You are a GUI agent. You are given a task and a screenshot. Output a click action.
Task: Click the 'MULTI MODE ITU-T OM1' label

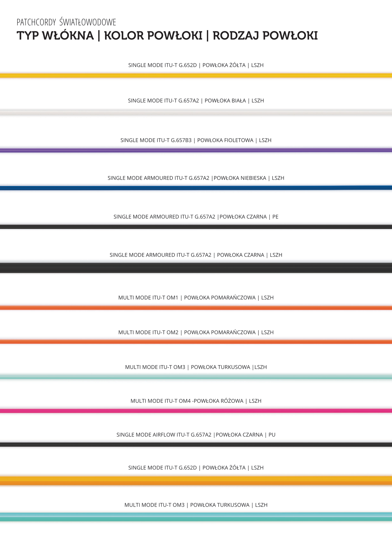coord(196,297)
